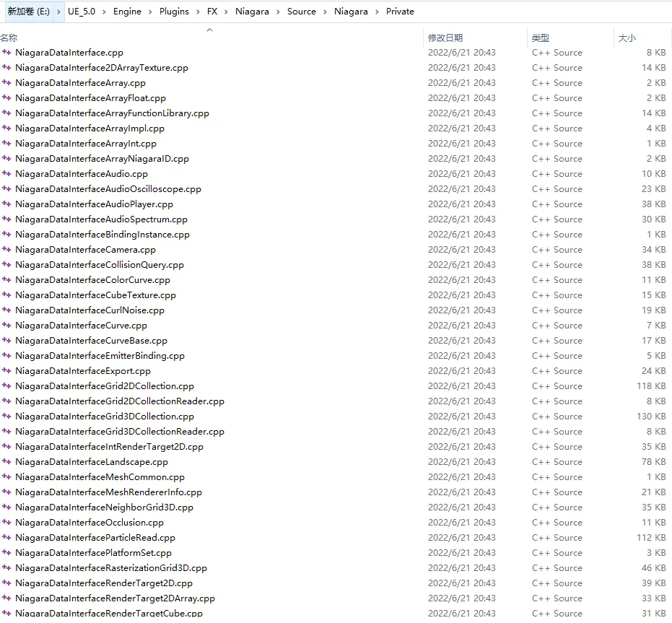Click the file icon of NiagaraDataInterfaceArrayFunctionLibrary.cpp
The width and height of the screenshot is (672, 623).
pos(6,113)
